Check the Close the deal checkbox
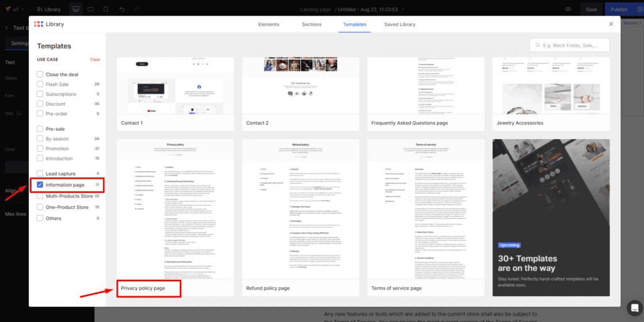 click(x=40, y=74)
